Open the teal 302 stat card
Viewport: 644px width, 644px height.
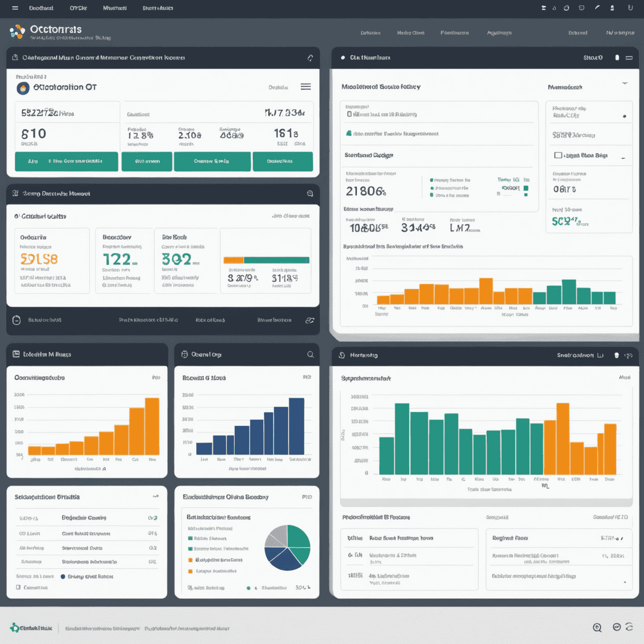pos(186,260)
